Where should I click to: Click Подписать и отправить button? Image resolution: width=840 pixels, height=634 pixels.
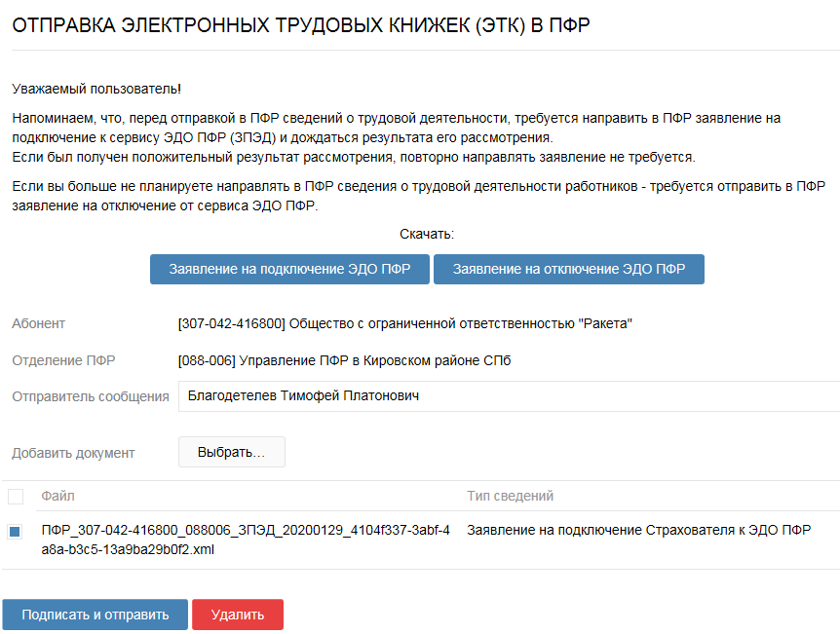tap(95, 615)
